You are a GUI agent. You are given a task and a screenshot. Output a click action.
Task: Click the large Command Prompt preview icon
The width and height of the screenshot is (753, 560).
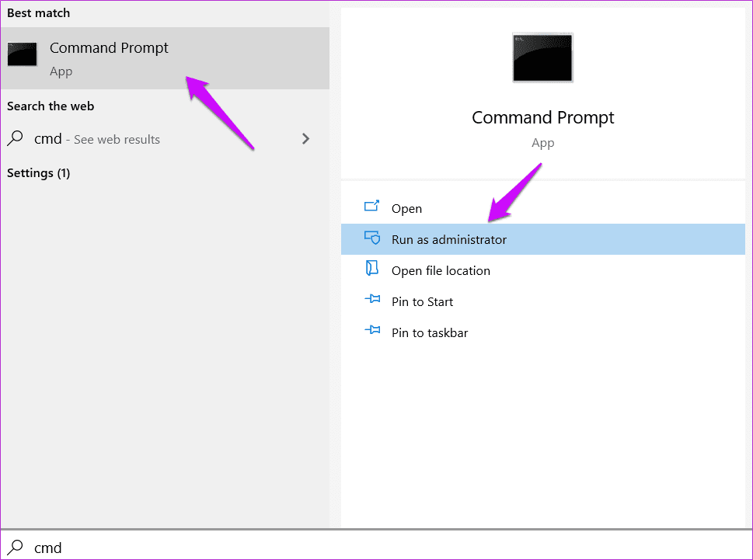[x=542, y=57]
